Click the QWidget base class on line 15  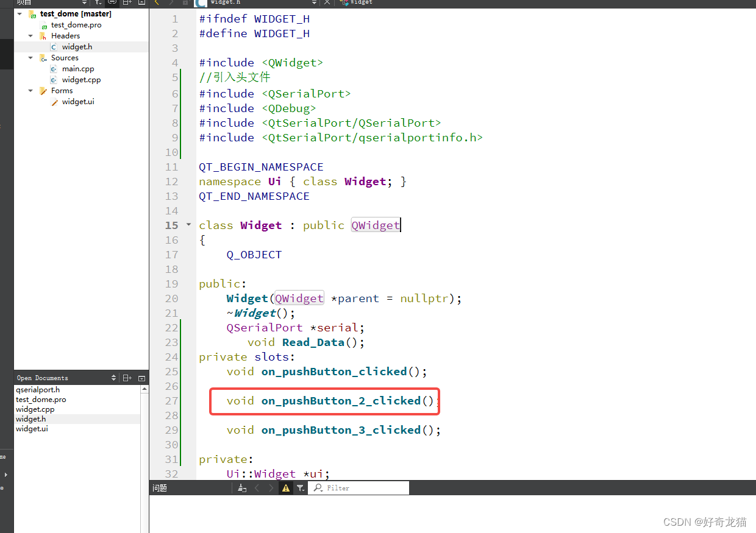coord(375,225)
